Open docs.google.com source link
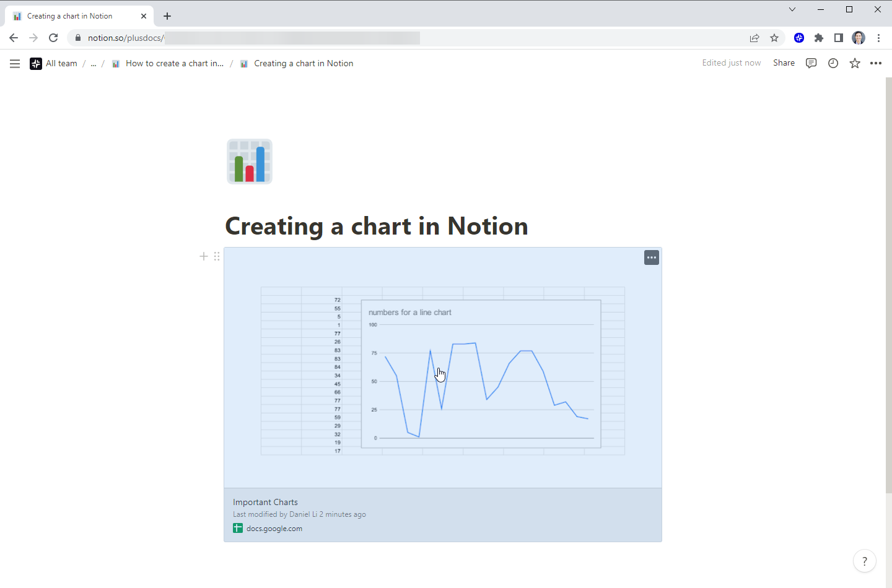 (x=274, y=529)
